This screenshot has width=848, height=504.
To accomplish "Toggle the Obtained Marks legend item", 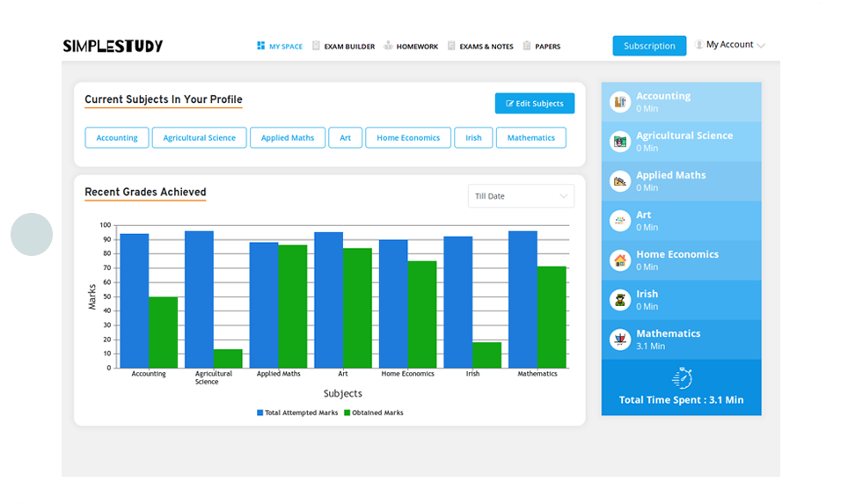I will [376, 413].
